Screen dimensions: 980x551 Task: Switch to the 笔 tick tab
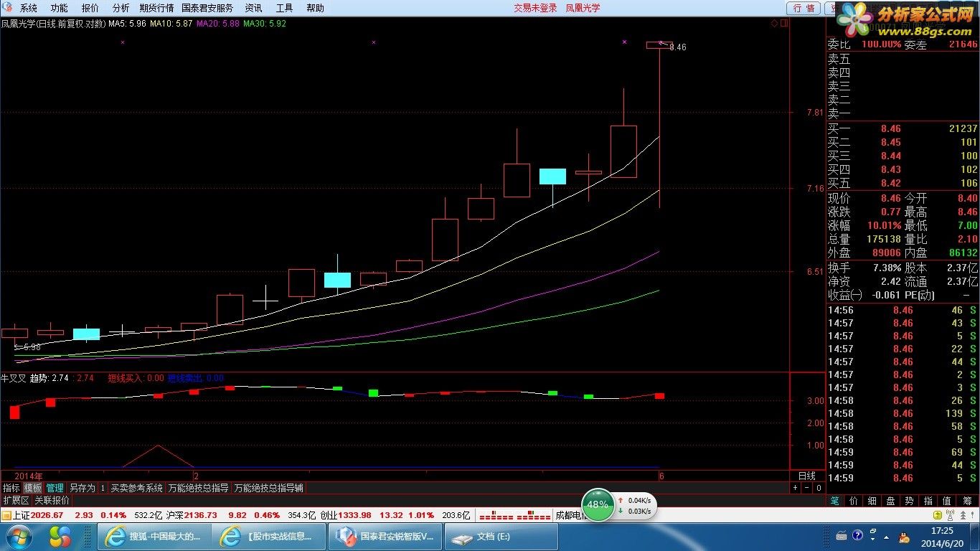(835, 501)
